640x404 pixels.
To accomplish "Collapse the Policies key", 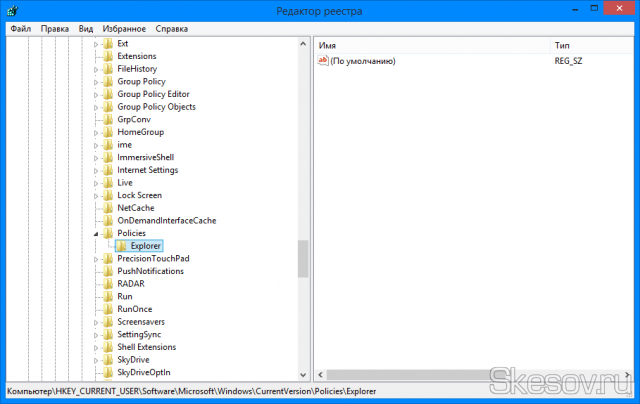I will [96, 233].
